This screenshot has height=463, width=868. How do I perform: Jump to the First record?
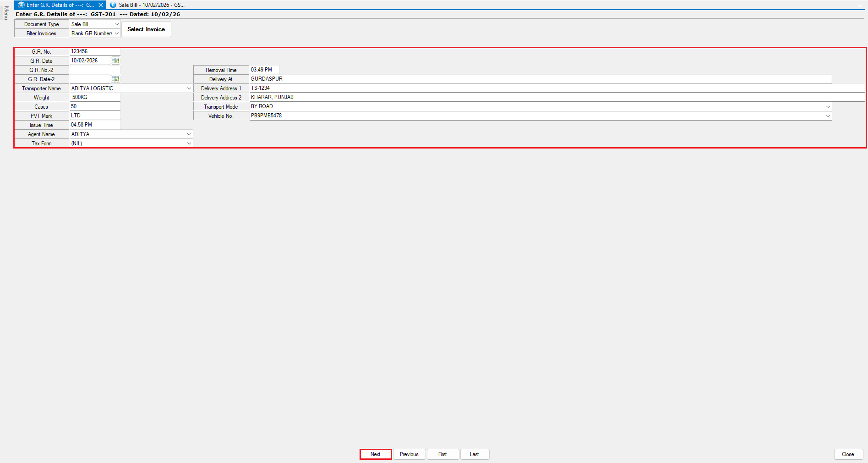tap(442, 454)
